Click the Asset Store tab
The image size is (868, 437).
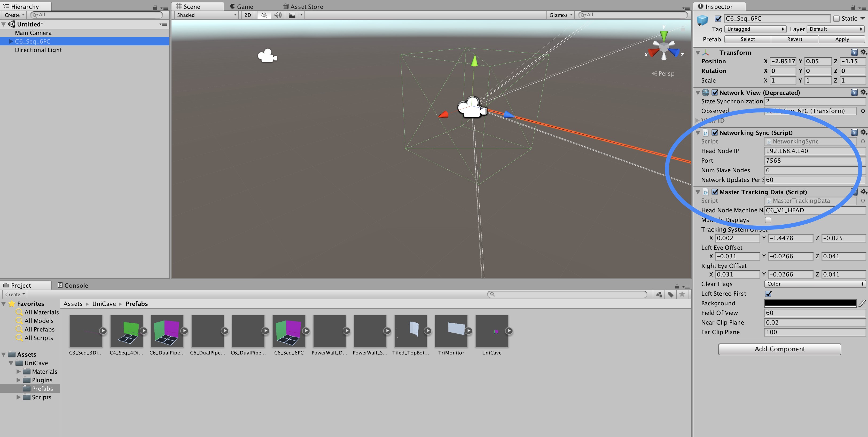(x=300, y=6)
